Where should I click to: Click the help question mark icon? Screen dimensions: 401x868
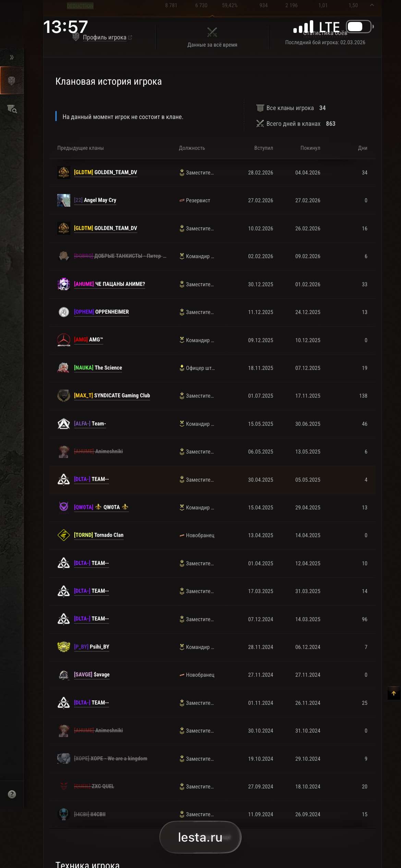click(x=12, y=794)
